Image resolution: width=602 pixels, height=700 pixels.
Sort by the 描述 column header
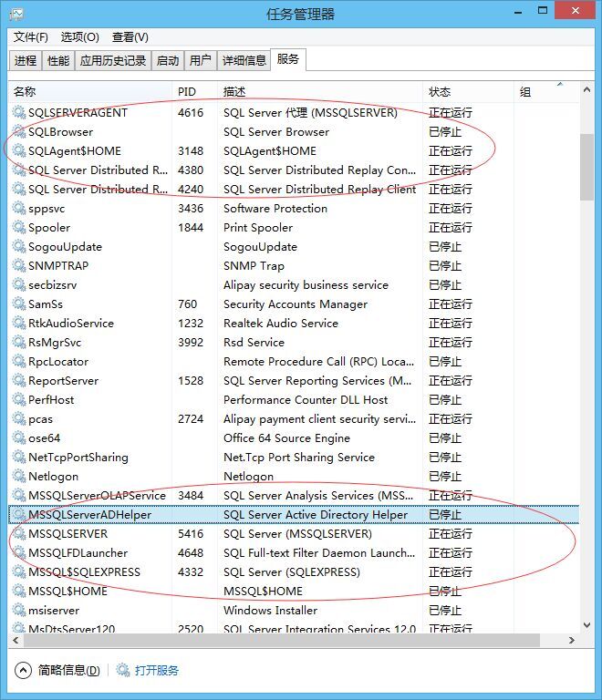pyautogui.click(x=320, y=92)
